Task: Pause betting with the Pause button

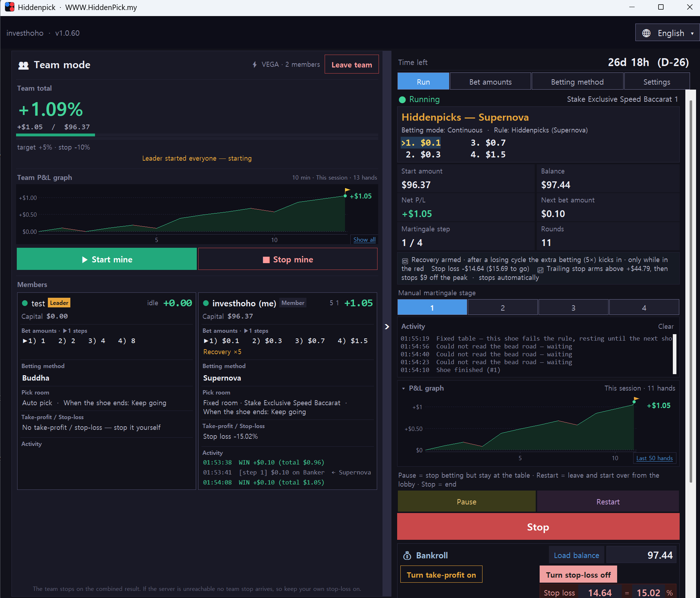Action: 466,502
